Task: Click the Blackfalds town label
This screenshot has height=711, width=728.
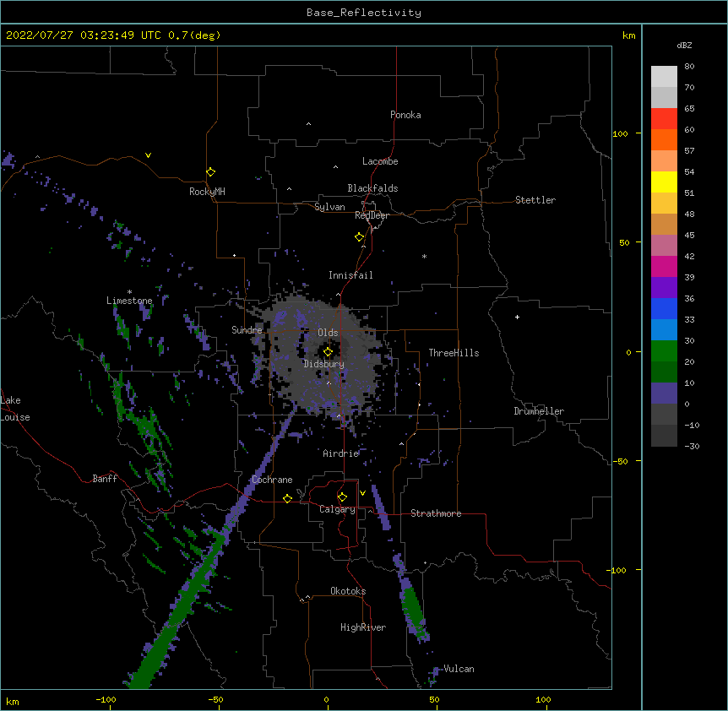Action: coord(372,188)
